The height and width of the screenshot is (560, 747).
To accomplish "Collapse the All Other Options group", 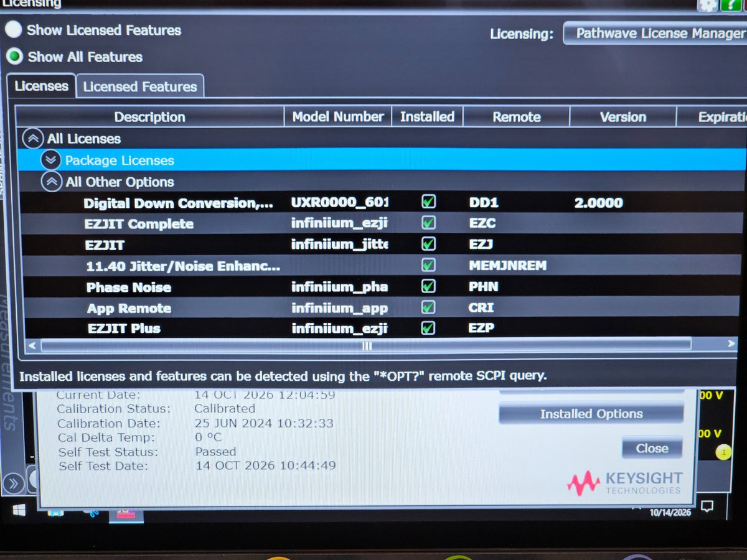I will tap(52, 182).
